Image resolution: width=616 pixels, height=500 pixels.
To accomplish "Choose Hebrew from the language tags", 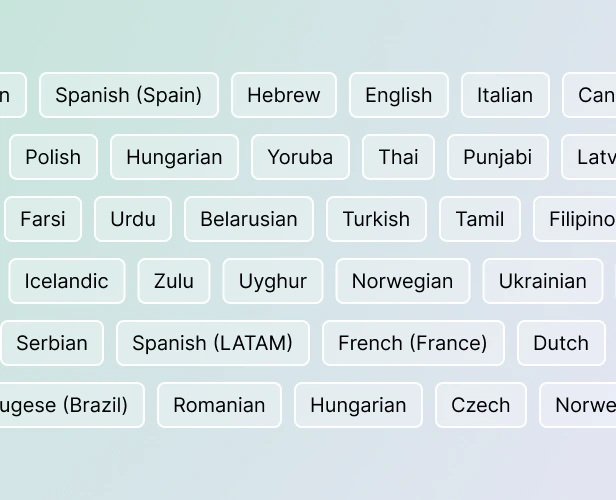I will (284, 95).
